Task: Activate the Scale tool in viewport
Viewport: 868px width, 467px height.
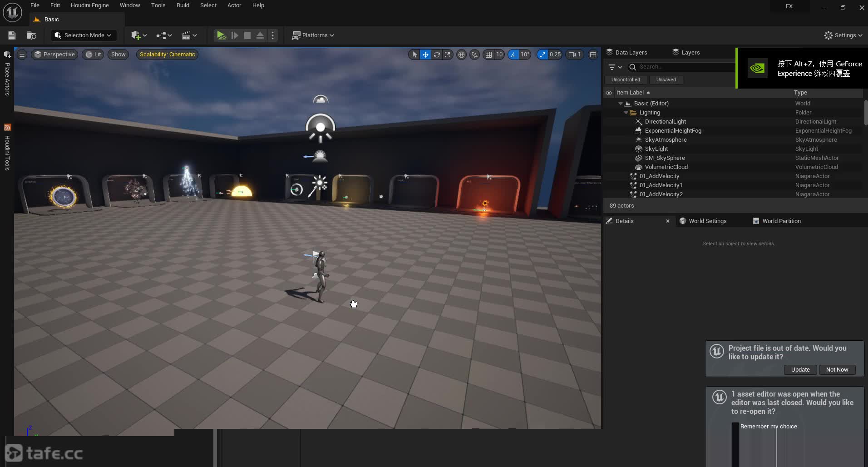Action: [448, 55]
